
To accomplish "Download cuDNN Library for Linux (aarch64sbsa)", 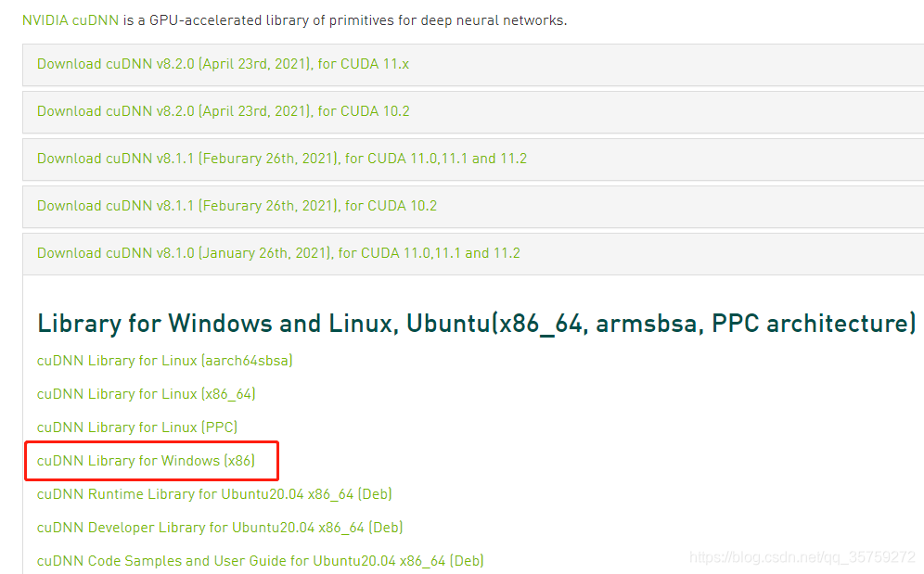I will pos(164,361).
